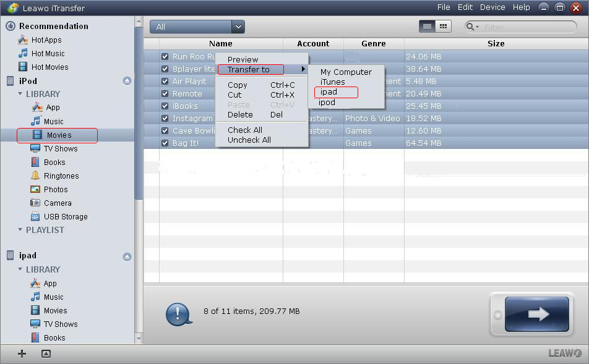Uncheck the 8player lite checkbox
This screenshot has width=589, height=364.
[165, 69]
